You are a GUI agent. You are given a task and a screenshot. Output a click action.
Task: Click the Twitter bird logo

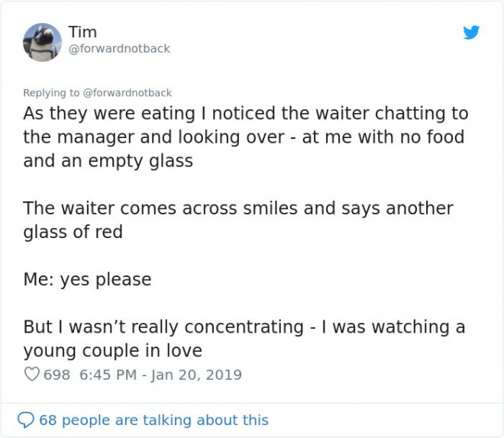point(472,33)
